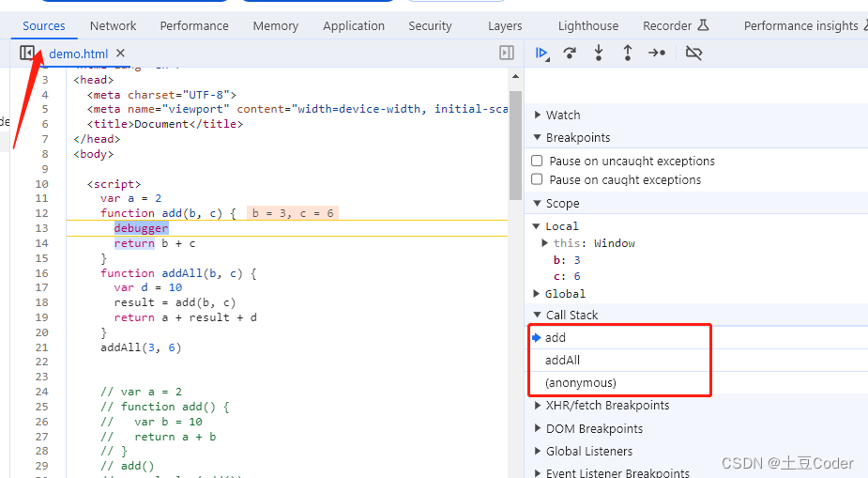Expand Global Listeners section
This screenshot has height=478, width=868.
click(537, 451)
